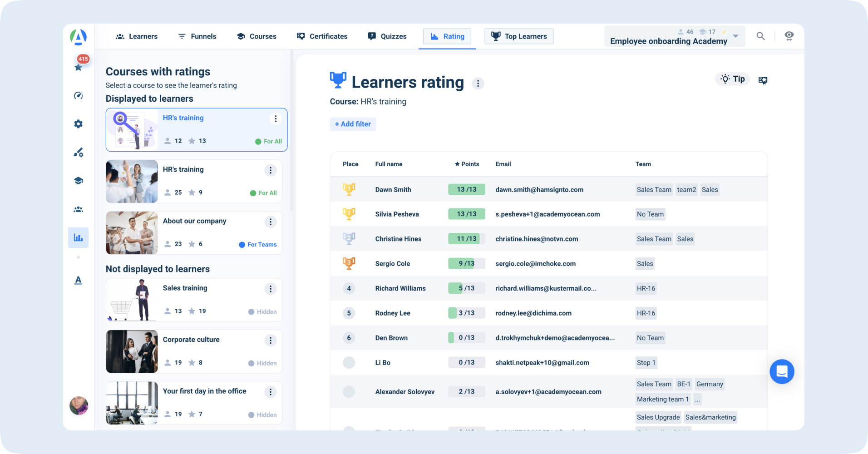Open settings gear in left sidebar

click(79, 124)
